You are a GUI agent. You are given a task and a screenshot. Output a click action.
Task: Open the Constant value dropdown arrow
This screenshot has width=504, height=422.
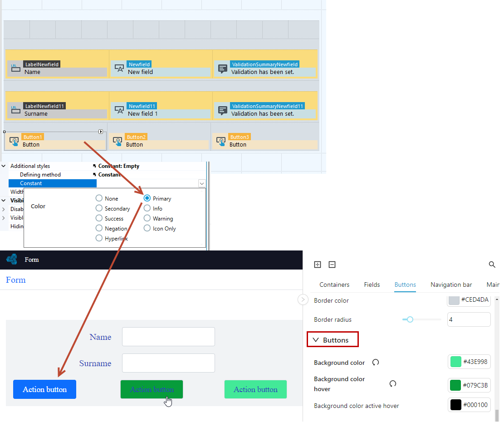click(x=202, y=183)
